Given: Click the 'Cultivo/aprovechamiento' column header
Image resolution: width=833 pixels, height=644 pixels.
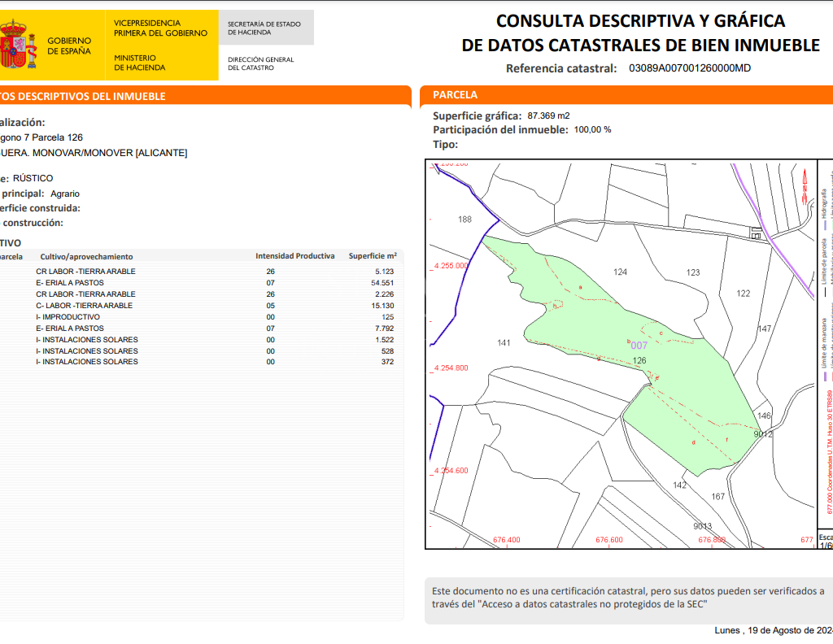Looking at the screenshot, I should 86,256.
